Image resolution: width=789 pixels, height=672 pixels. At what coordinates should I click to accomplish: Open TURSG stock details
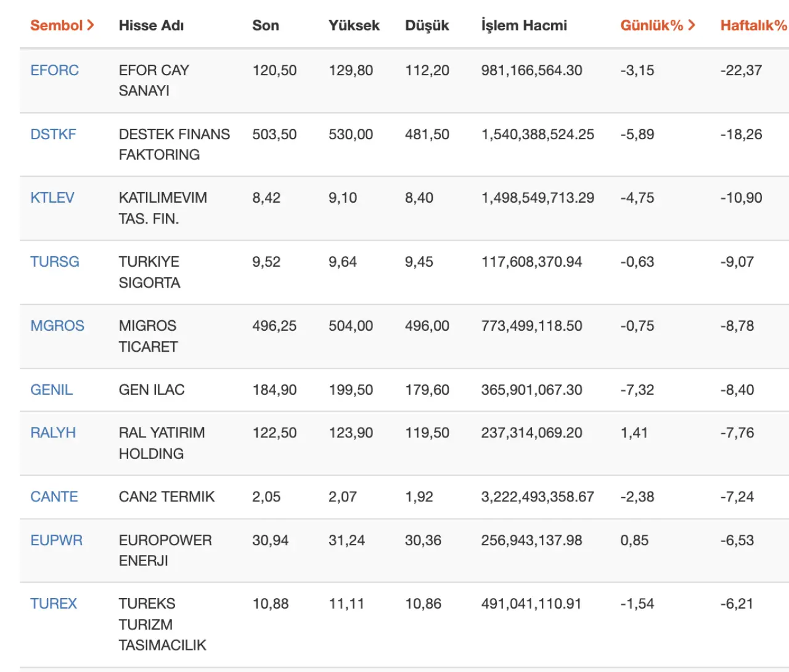54,262
